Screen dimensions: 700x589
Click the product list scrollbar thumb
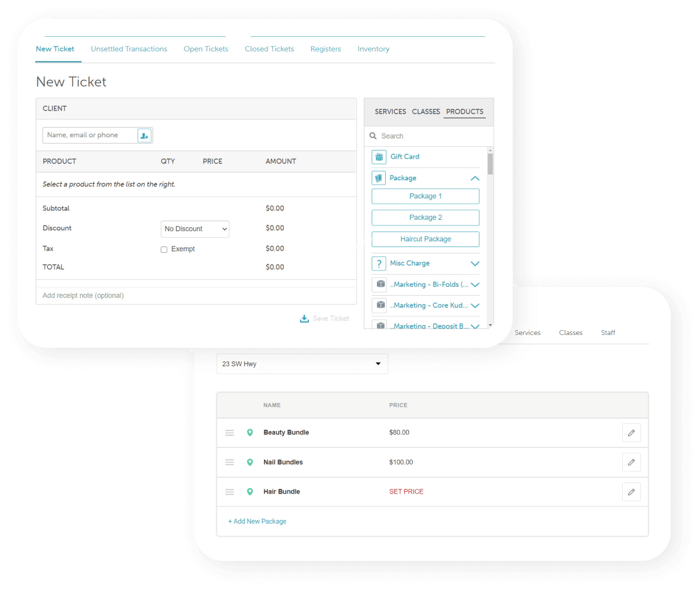coord(490,164)
